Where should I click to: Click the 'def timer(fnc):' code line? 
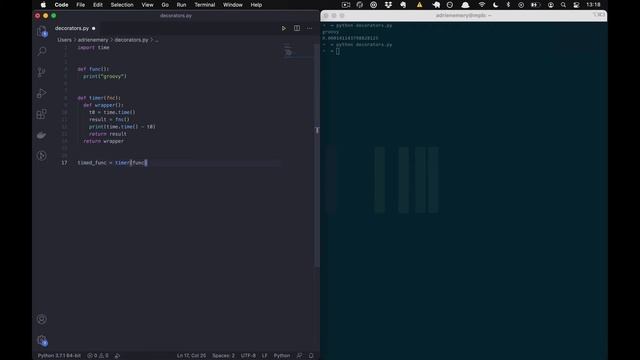pos(99,98)
